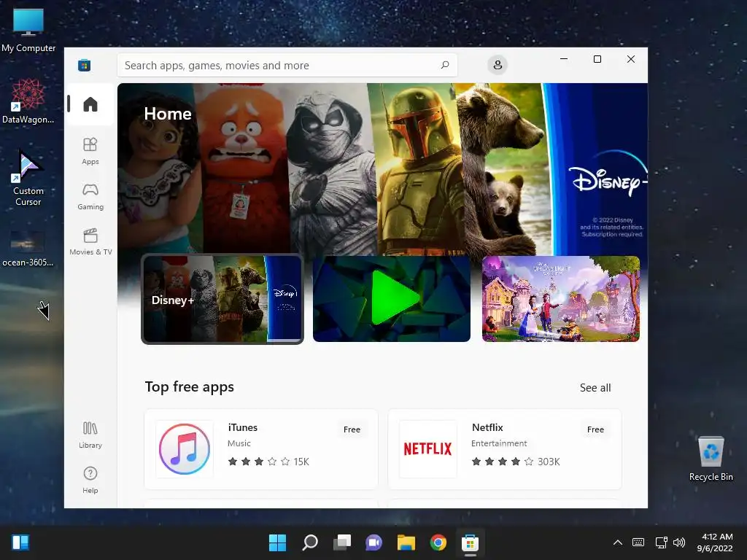Image resolution: width=747 pixels, height=560 pixels.
Task: Click the Netflix logo icon
Action: [427, 448]
